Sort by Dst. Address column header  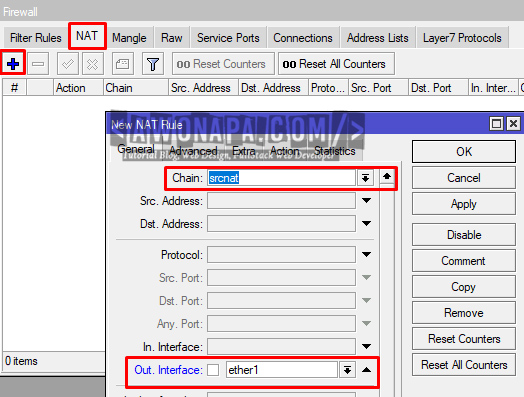coord(273,88)
